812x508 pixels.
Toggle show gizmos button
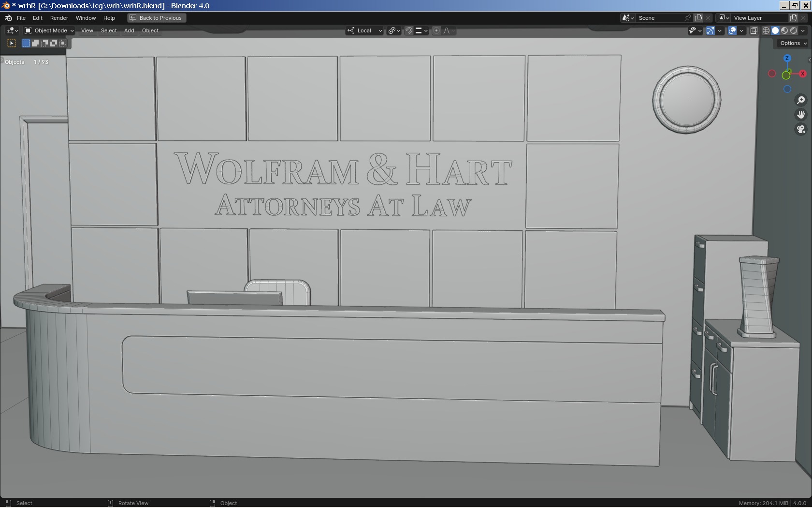[710, 30]
